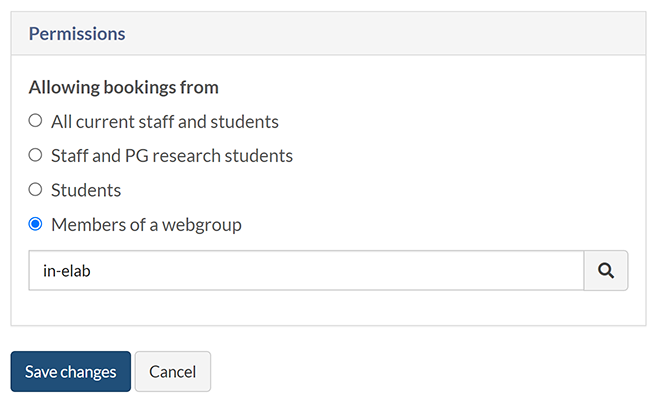Choose the Staff and PG research students radio
The width and height of the screenshot is (667, 402).
pos(35,155)
